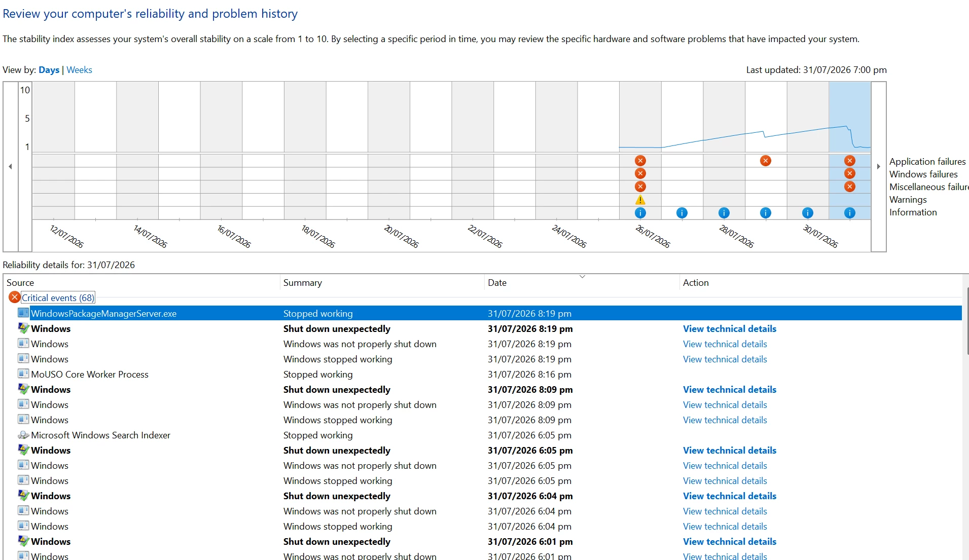
Task: Click the WindowsPackageManagerServer.exe app icon
Action: coord(23,313)
